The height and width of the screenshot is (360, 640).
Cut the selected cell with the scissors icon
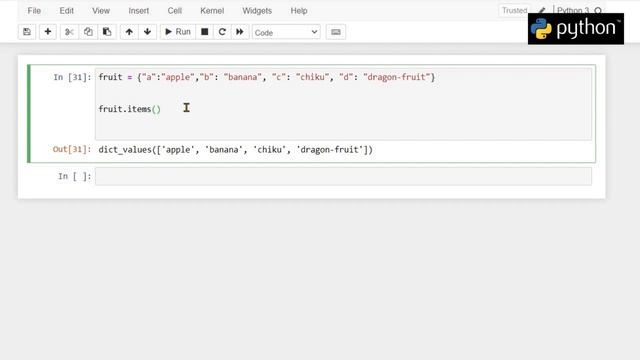tap(69, 32)
